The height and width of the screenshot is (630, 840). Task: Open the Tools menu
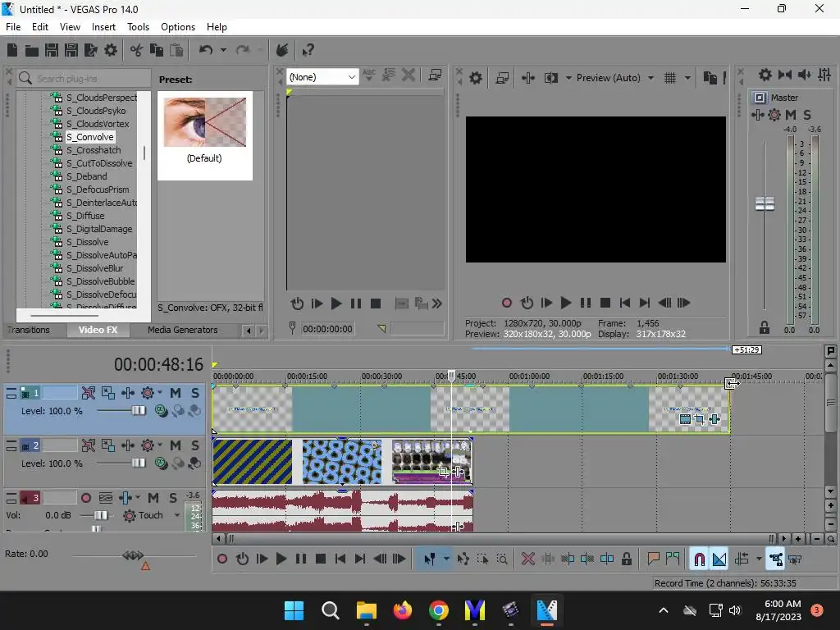[138, 27]
